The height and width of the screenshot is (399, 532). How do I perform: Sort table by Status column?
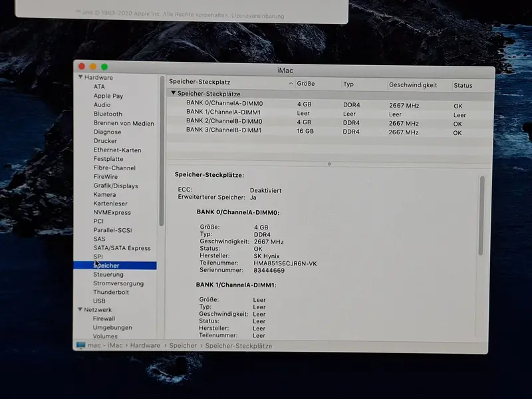463,86
